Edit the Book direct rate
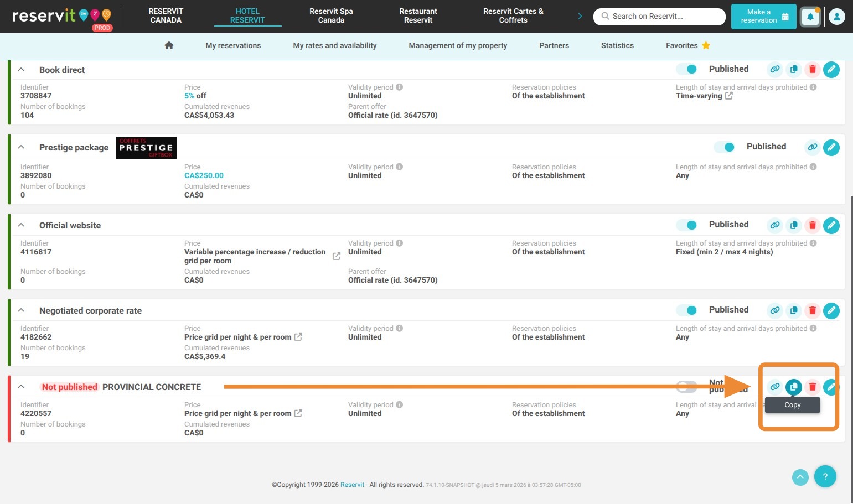853x504 pixels. pos(831,69)
